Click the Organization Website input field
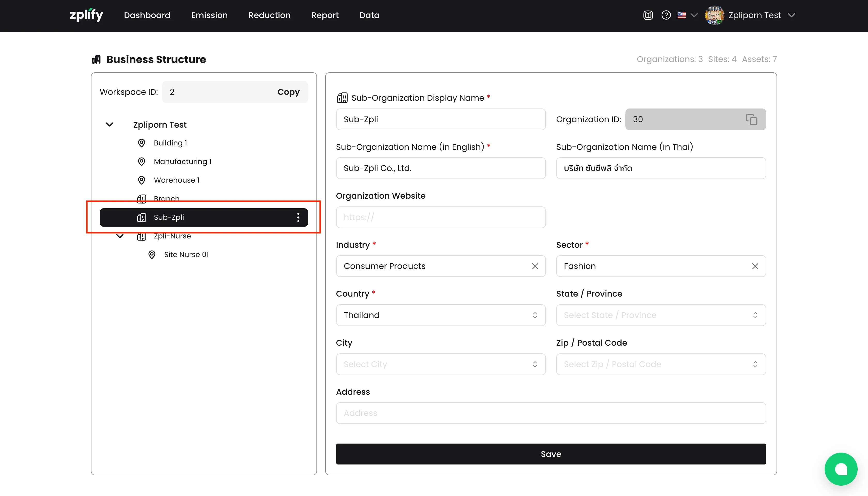Viewport: 868px width, 496px height. 440,217
